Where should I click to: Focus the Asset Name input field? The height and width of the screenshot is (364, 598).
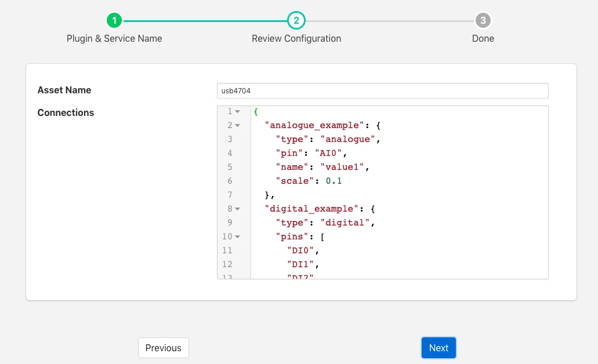coord(382,90)
